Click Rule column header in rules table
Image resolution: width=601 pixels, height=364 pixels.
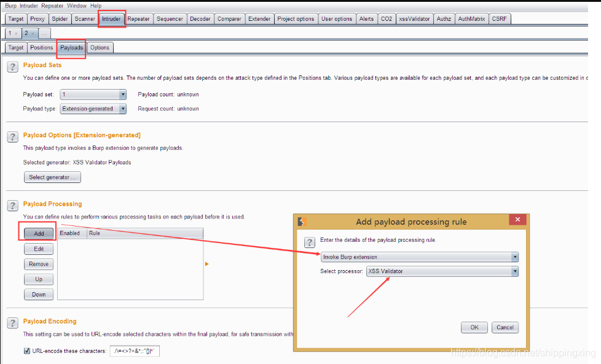coord(145,233)
